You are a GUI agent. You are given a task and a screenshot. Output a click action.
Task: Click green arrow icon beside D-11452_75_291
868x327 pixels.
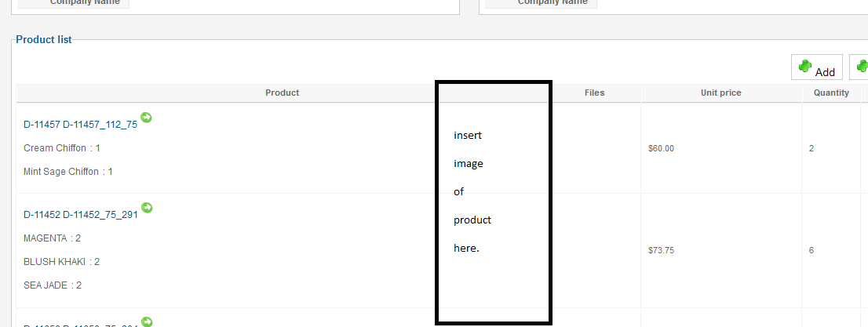147,208
